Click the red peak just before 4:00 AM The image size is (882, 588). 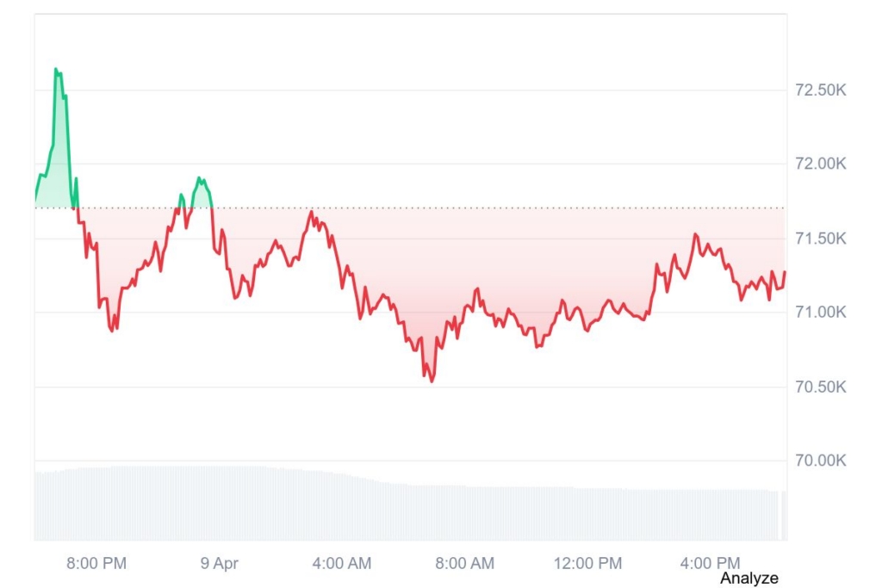pos(311,212)
